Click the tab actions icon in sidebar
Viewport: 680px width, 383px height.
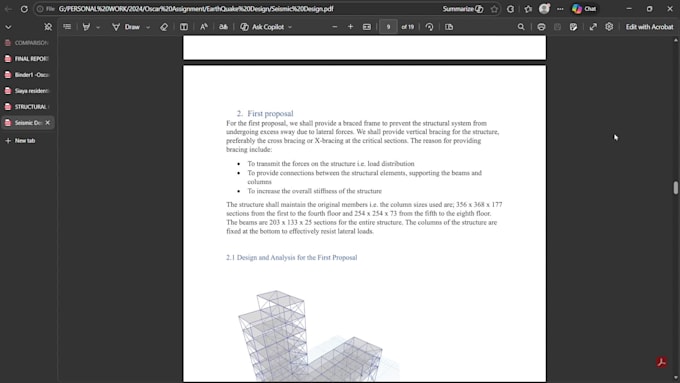48,27
